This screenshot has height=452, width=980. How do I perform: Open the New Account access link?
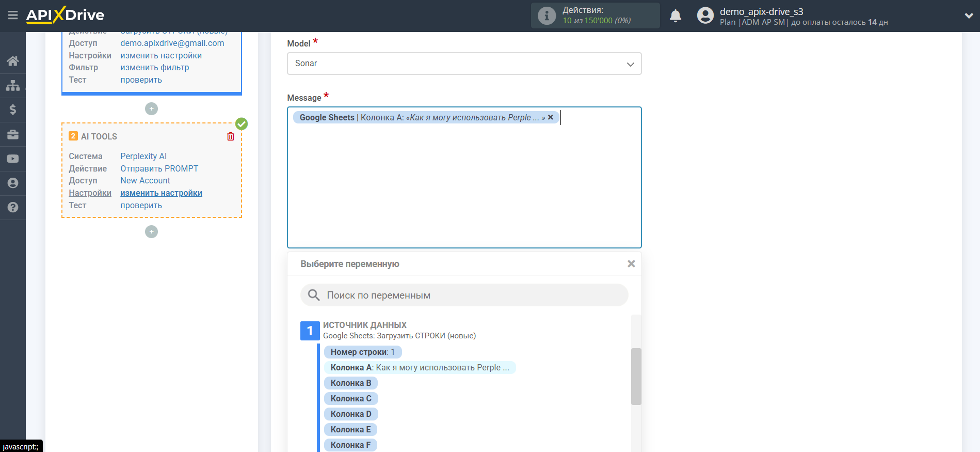pos(146,181)
